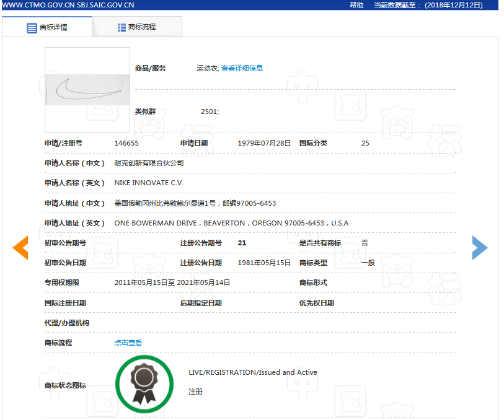Select exclusive period 2011年05月15日至 2021年05月14日
The image size is (504, 420).
point(172,282)
